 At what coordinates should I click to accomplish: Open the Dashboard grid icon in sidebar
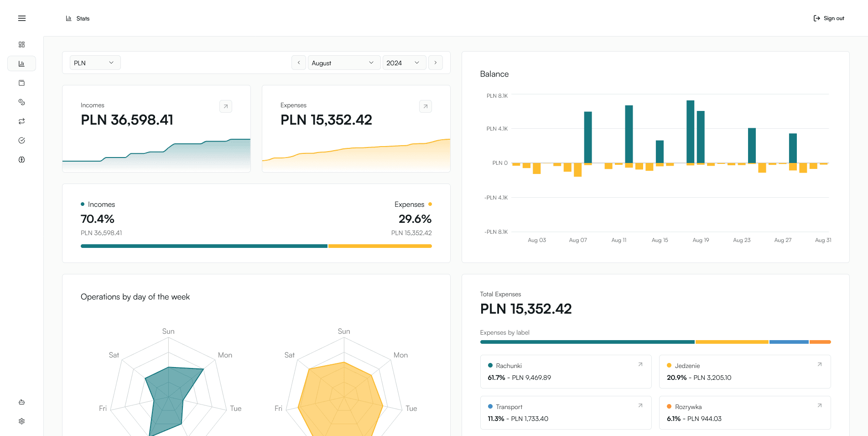[21, 44]
